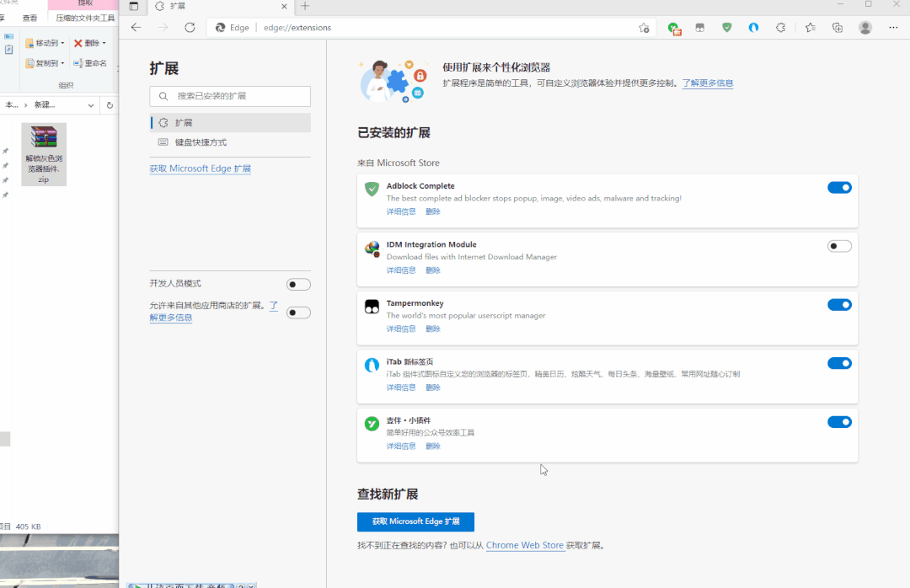Close the 扩展 tab

pos(284,7)
